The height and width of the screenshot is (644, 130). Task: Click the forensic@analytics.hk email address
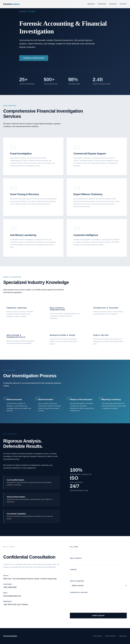click(x=12, y=596)
